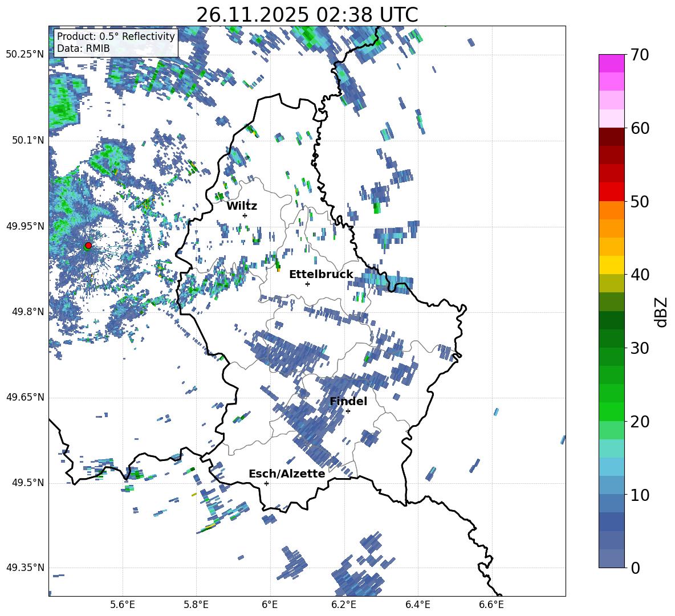
Task: Click the 6.4°E longitude label
Action: 417,605
